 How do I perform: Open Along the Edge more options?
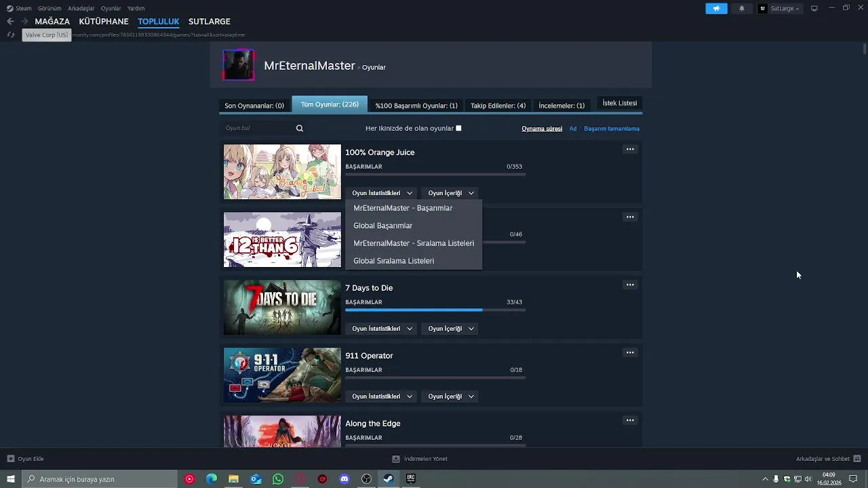click(630, 420)
